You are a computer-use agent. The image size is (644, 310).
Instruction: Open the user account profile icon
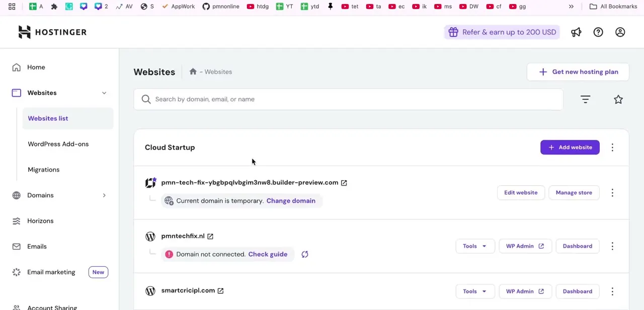[x=620, y=32]
